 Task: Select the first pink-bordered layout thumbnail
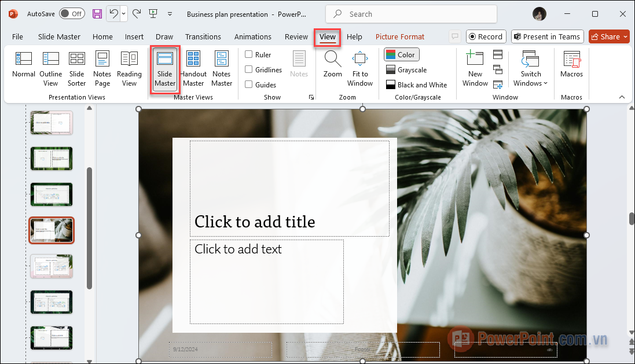52,122
